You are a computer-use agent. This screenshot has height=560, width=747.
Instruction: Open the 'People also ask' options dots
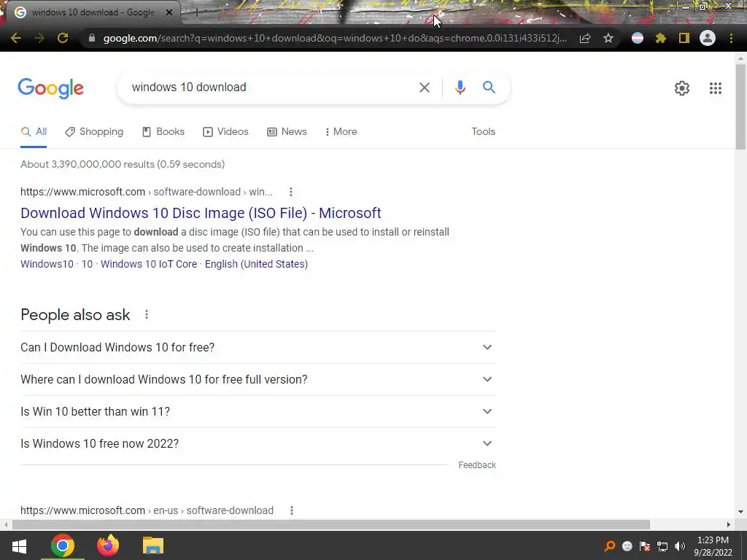pos(147,315)
